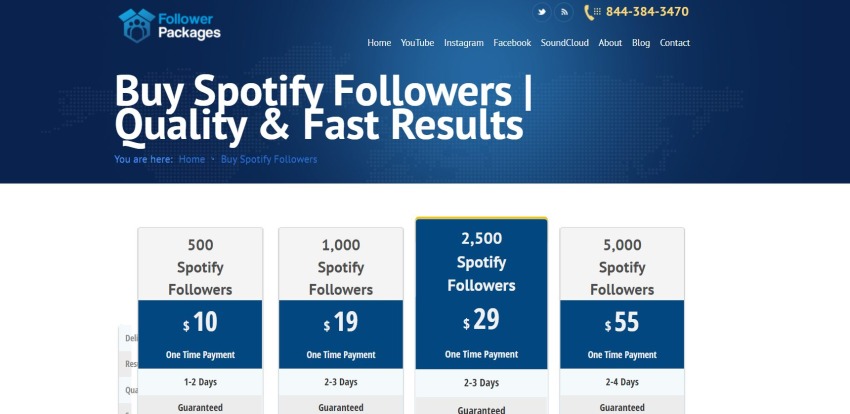Click the phone icon beside the number
Screen dimensions: 850x414
[x=592, y=12]
